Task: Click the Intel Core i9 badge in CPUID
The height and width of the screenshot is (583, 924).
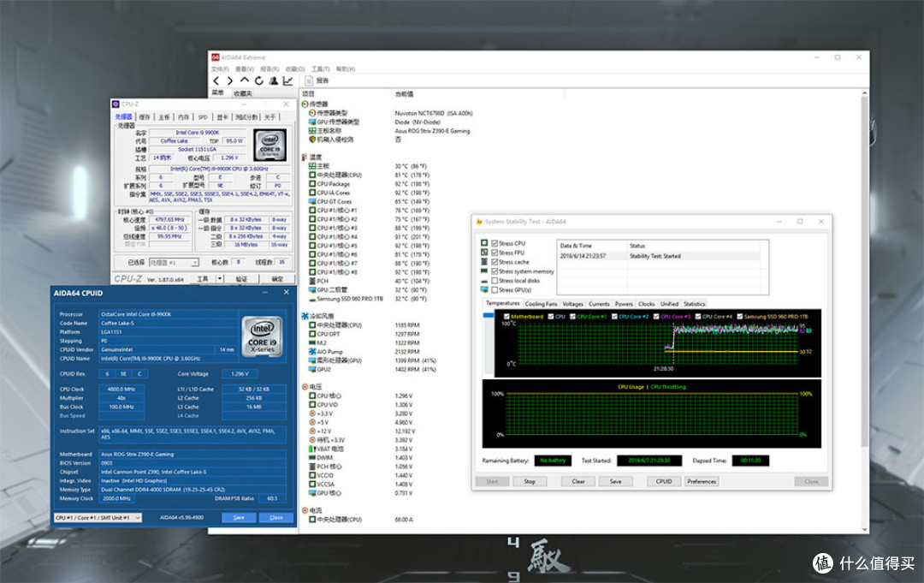Action: point(263,336)
